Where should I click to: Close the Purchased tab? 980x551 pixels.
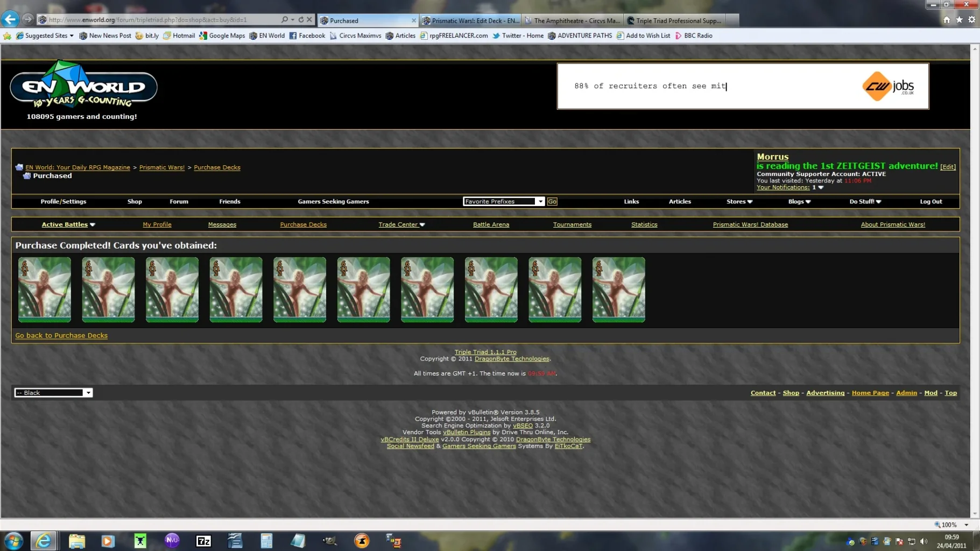413,20
